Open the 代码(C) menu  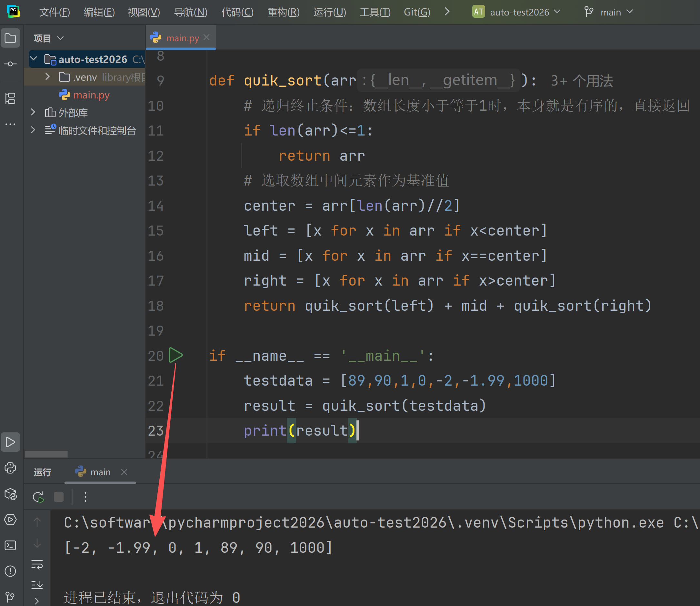(237, 12)
